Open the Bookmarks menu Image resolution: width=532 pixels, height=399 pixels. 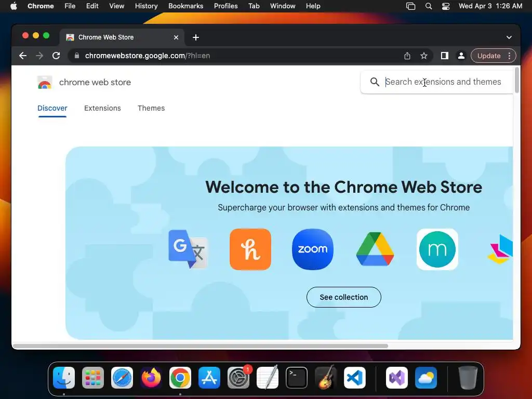click(x=185, y=6)
